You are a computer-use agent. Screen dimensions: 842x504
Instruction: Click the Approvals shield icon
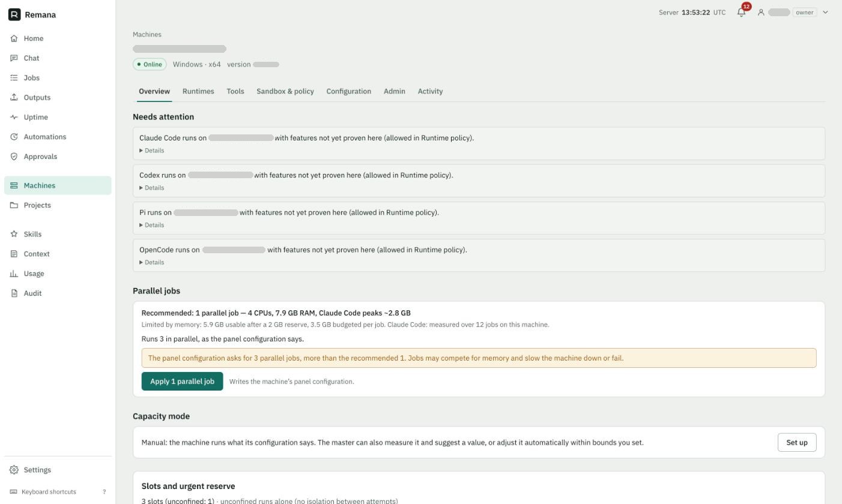coord(14,157)
